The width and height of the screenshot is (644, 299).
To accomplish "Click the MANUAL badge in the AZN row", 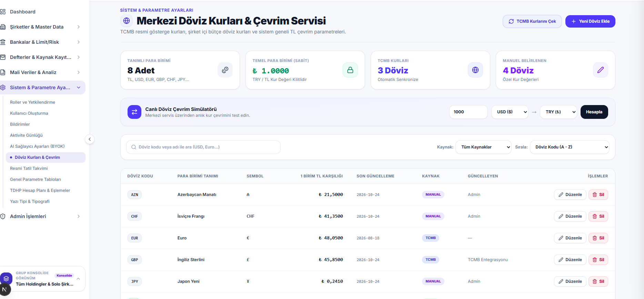I will click(x=433, y=195).
